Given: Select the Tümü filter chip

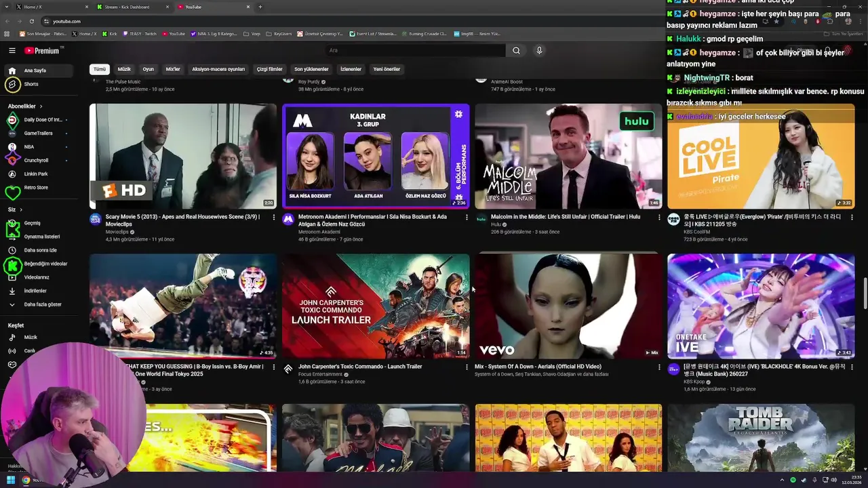Looking at the screenshot, I should point(100,69).
